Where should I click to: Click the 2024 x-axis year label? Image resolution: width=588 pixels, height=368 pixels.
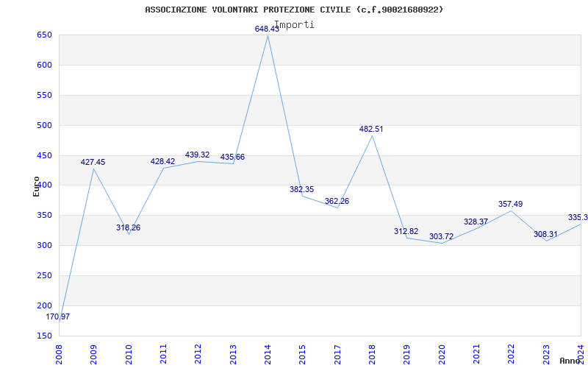[581, 355]
